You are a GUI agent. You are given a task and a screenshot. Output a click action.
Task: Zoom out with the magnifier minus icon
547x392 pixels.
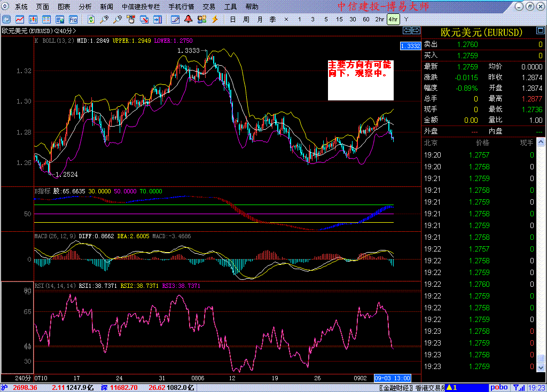(118, 19)
